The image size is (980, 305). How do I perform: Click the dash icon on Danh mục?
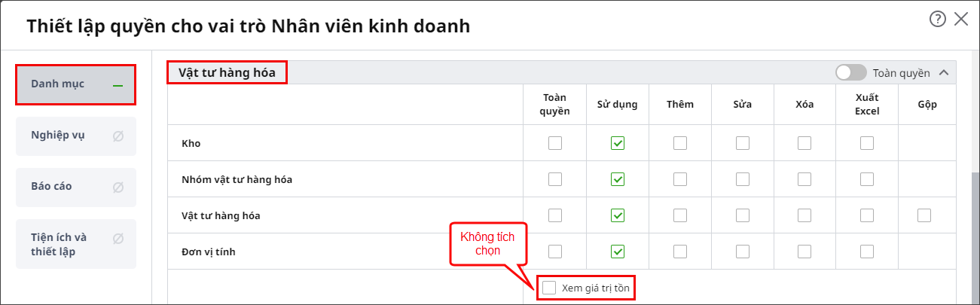[x=118, y=86]
